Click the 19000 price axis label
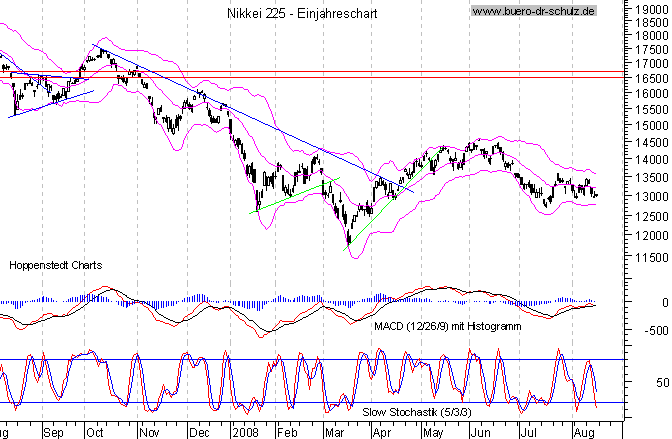672x439 pixels. pyautogui.click(x=648, y=8)
